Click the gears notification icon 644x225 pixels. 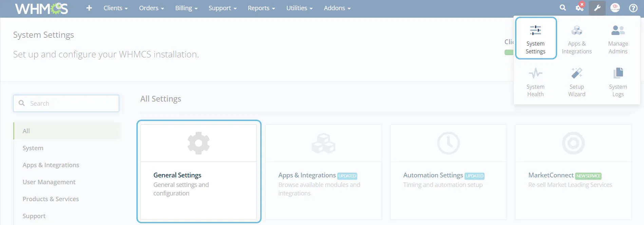[x=580, y=8]
